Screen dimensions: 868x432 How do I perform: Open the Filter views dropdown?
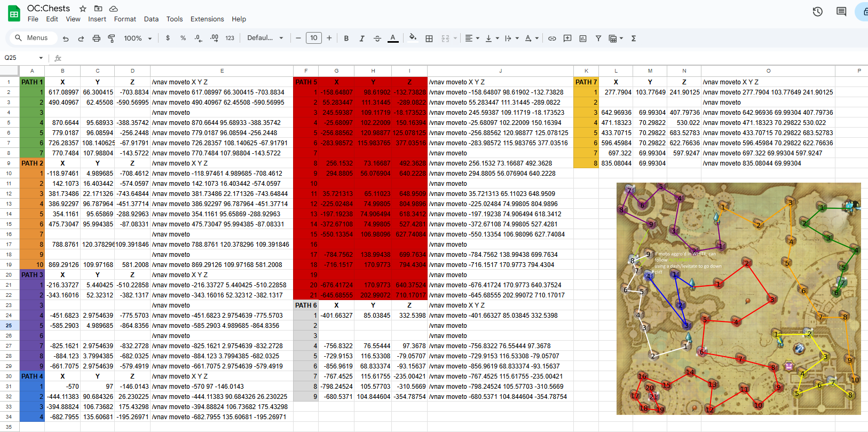click(616, 38)
